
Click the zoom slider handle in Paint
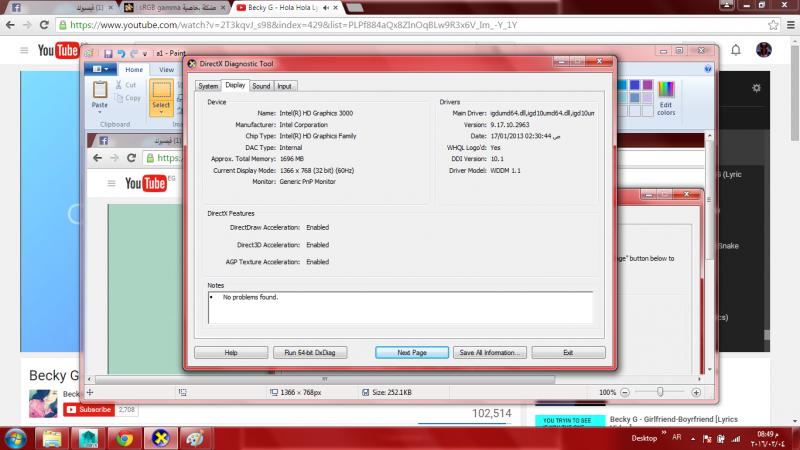click(660, 392)
